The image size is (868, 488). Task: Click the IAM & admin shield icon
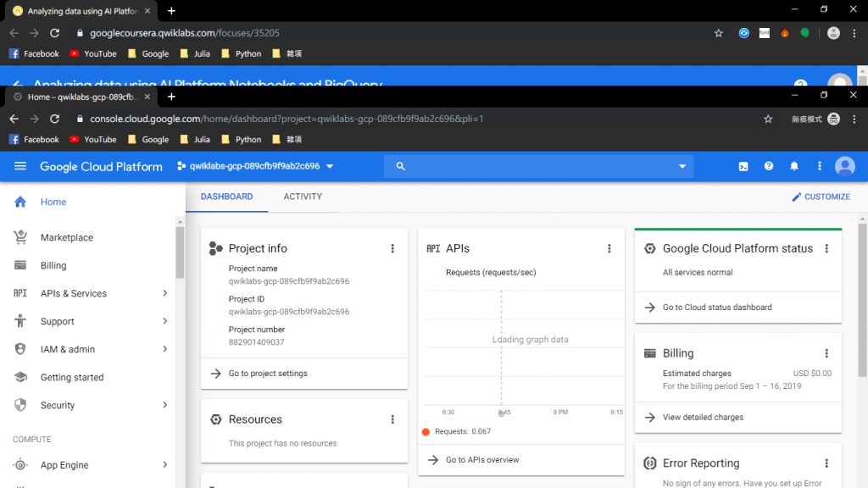[20, 348]
